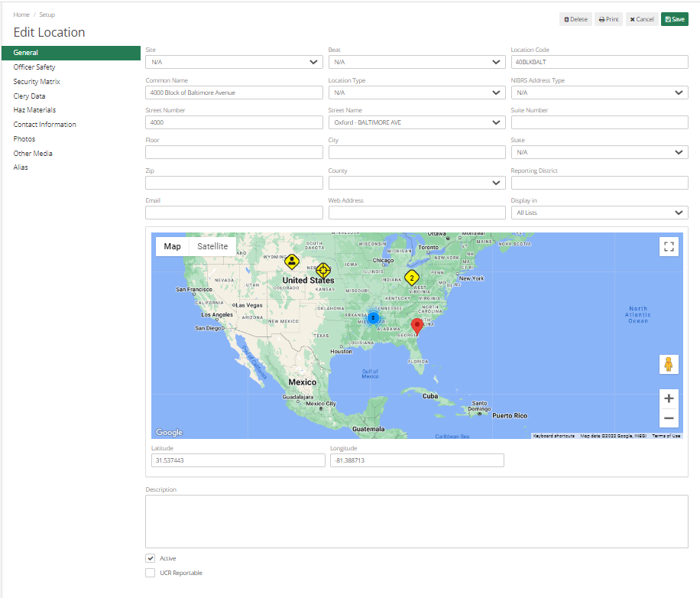
Task: Zoom in using the map plus icon
Action: [x=669, y=398]
